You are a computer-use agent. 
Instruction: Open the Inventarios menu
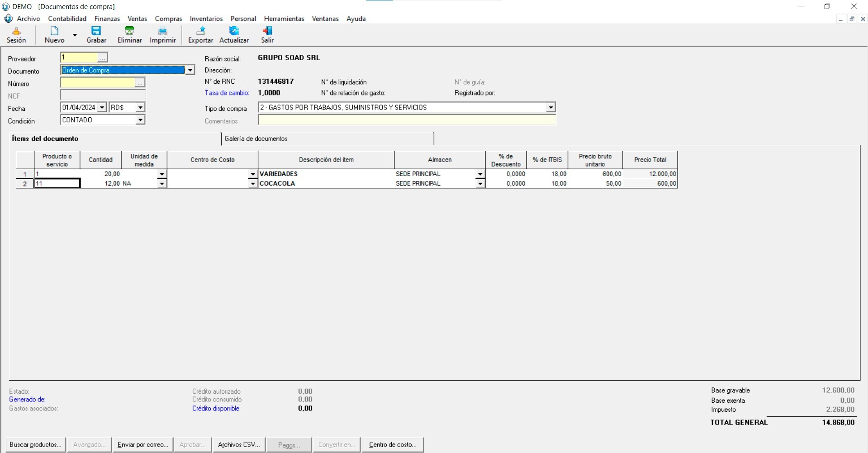(x=206, y=19)
